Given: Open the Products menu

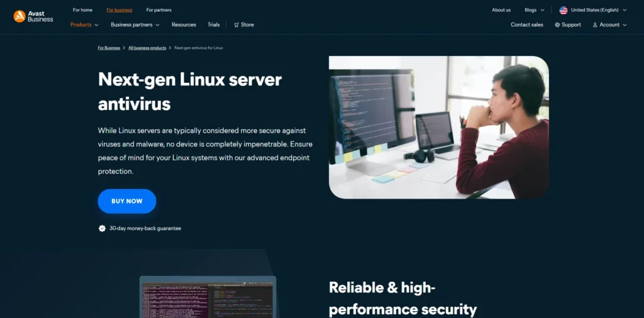Looking at the screenshot, I should click(81, 25).
